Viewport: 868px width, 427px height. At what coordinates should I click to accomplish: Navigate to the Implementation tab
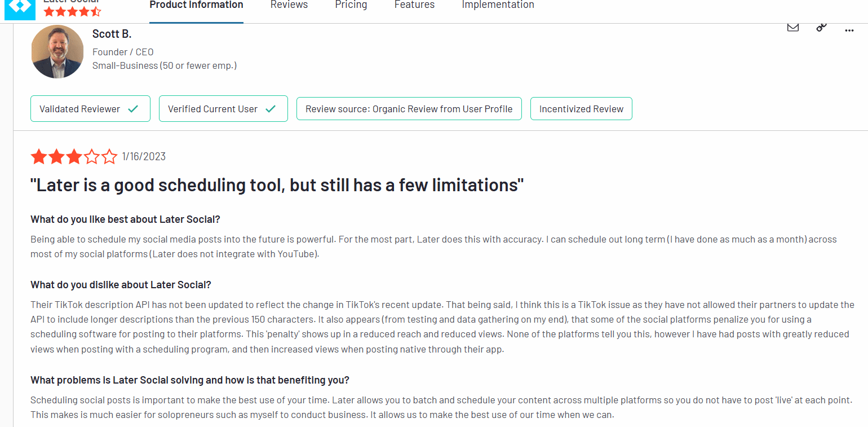[498, 5]
